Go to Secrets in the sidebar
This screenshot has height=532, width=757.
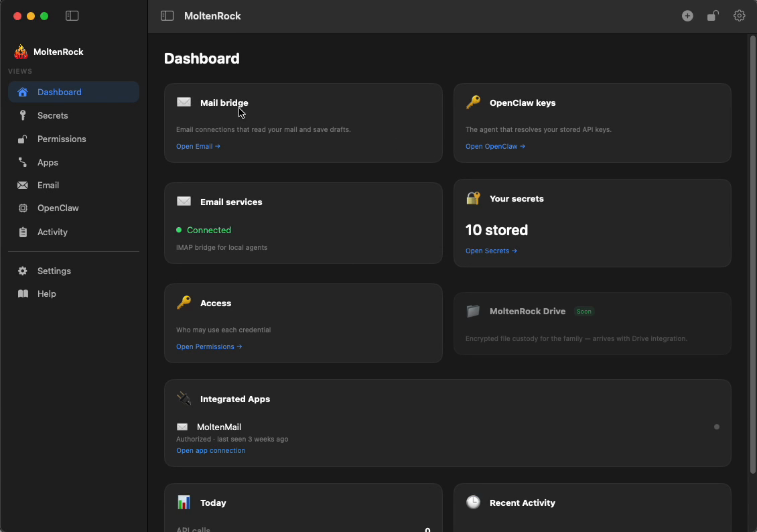coord(74,115)
